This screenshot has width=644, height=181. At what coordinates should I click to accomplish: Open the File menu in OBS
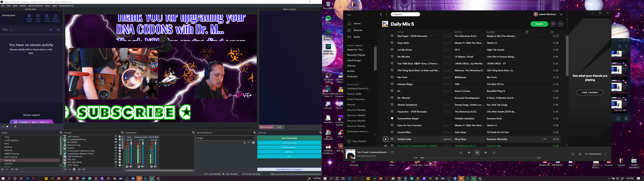tap(3, 6)
